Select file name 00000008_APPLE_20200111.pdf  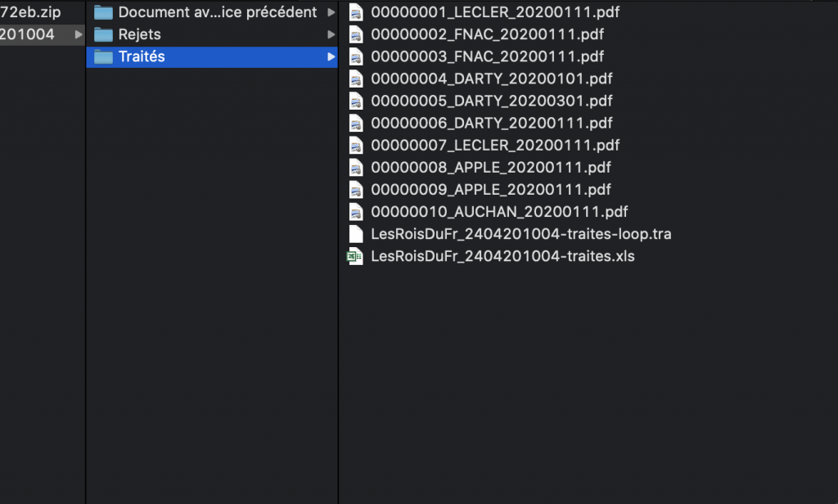(491, 168)
